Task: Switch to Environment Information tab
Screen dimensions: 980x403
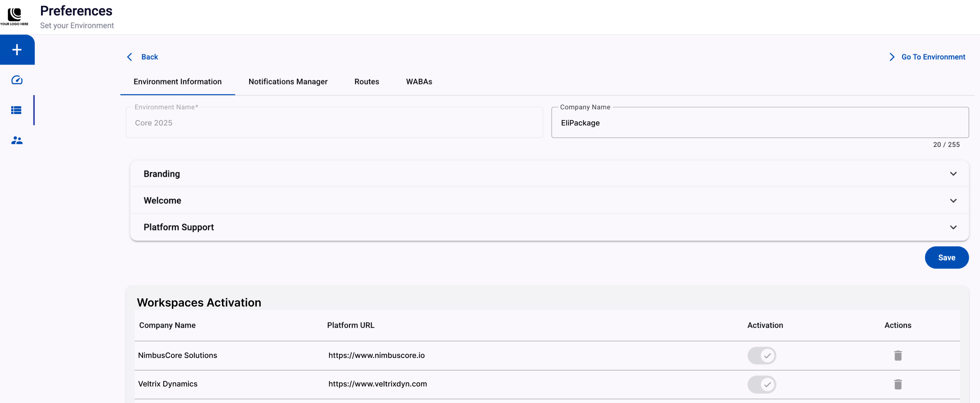Action: (x=178, y=82)
